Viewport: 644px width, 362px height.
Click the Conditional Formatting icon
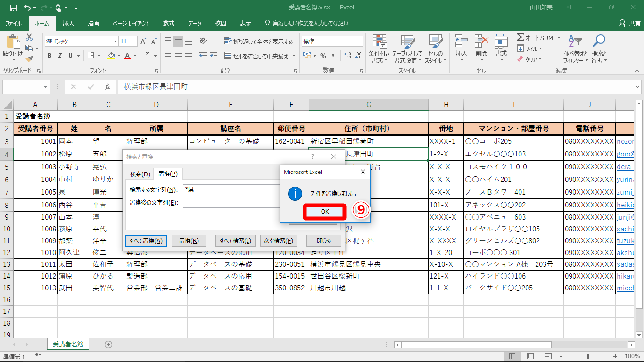(x=380, y=49)
